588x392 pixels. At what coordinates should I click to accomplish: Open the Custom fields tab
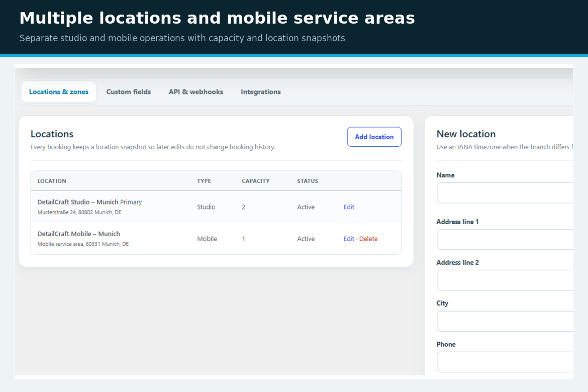pyautogui.click(x=128, y=92)
